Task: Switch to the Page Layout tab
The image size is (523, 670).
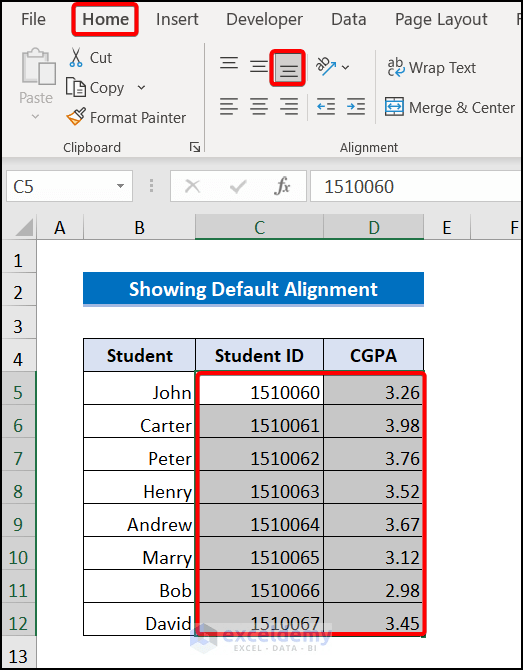Action: click(441, 19)
